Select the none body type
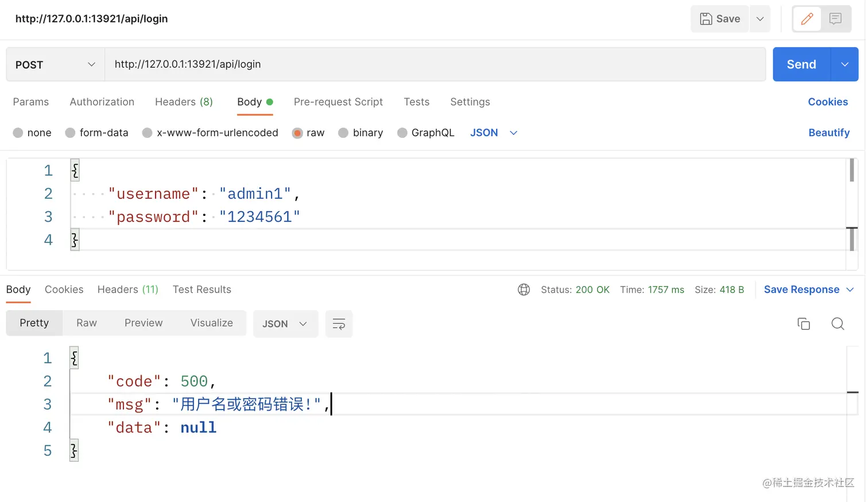This screenshot has height=502, width=868. click(32, 133)
